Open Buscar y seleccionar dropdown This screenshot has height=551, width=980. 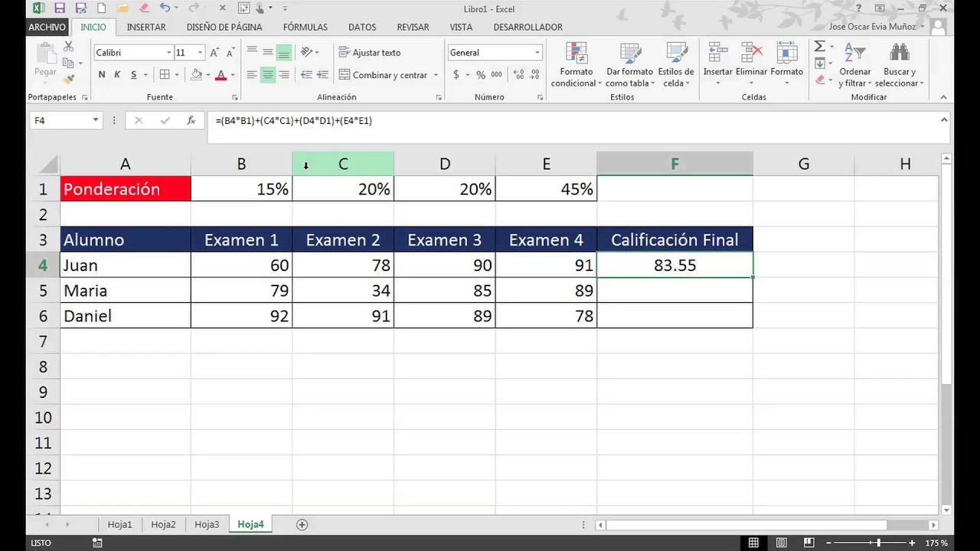(x=900, y=65)
